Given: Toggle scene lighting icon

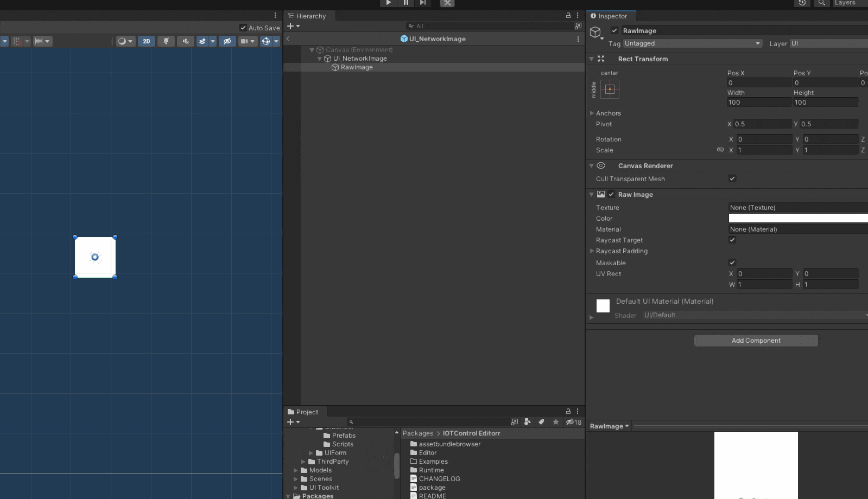Looking at the screenshot, I should pyautogui.click(x=166, y=41).
